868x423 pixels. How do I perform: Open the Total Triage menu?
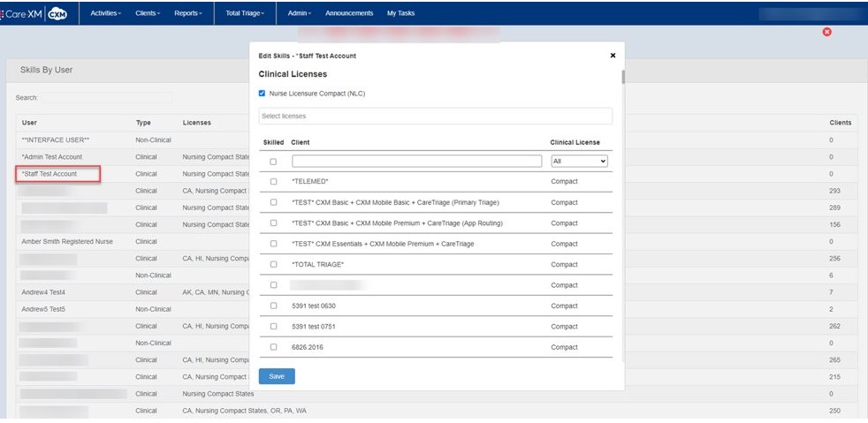[x=245, y=13]
